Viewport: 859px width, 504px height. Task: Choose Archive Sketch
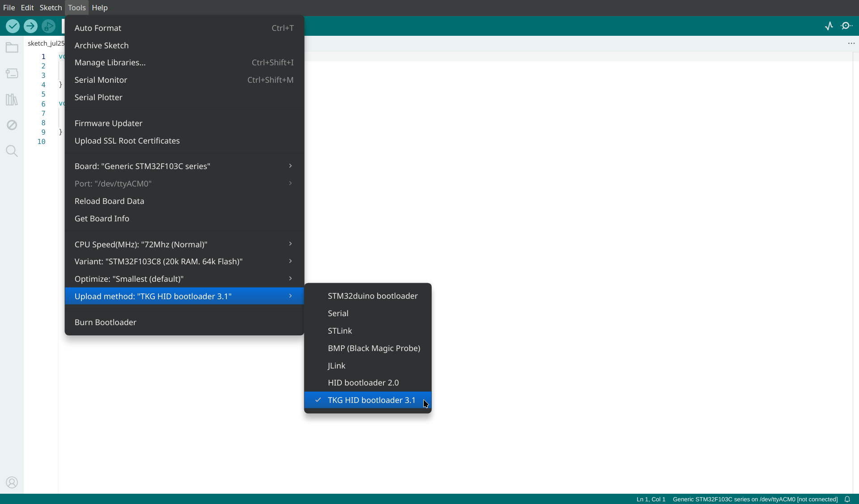[184, 46]
